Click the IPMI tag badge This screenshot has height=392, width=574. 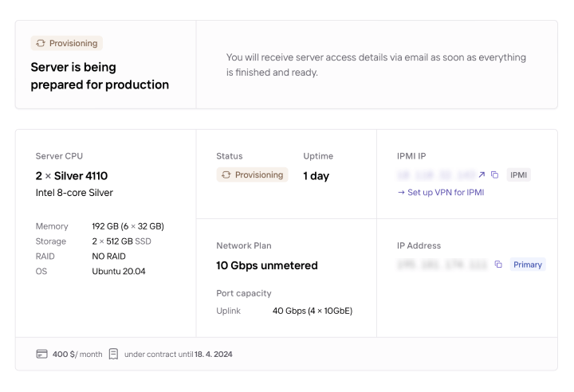click(518, 175)
